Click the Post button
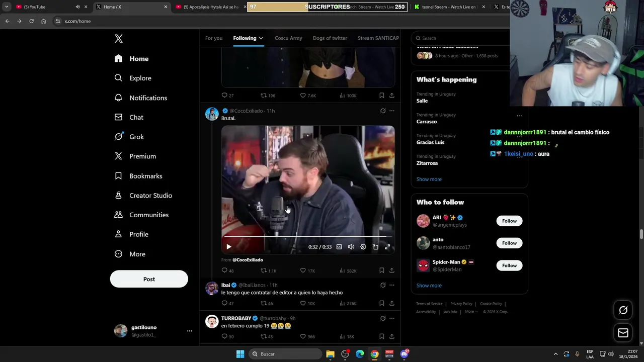 click(x=149, y=279)
